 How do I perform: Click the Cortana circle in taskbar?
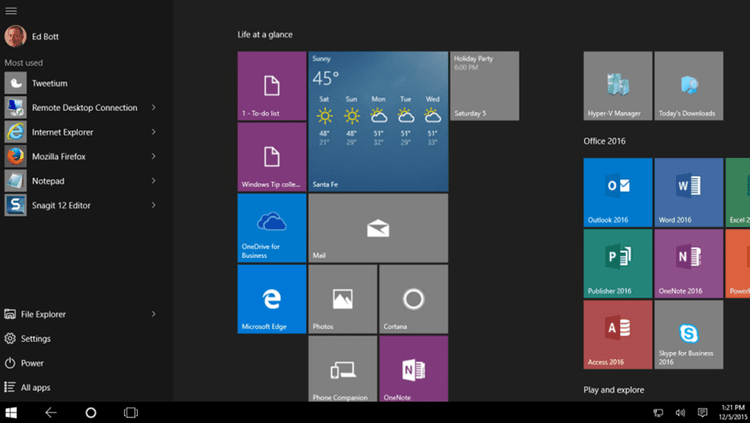coord(90,412)
